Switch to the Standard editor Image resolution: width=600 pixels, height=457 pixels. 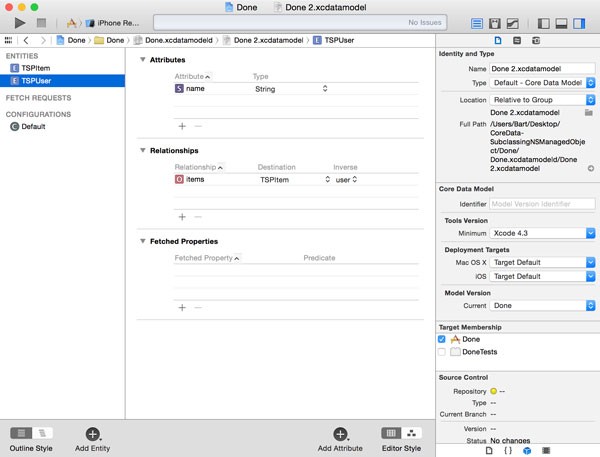click(476, 24)
